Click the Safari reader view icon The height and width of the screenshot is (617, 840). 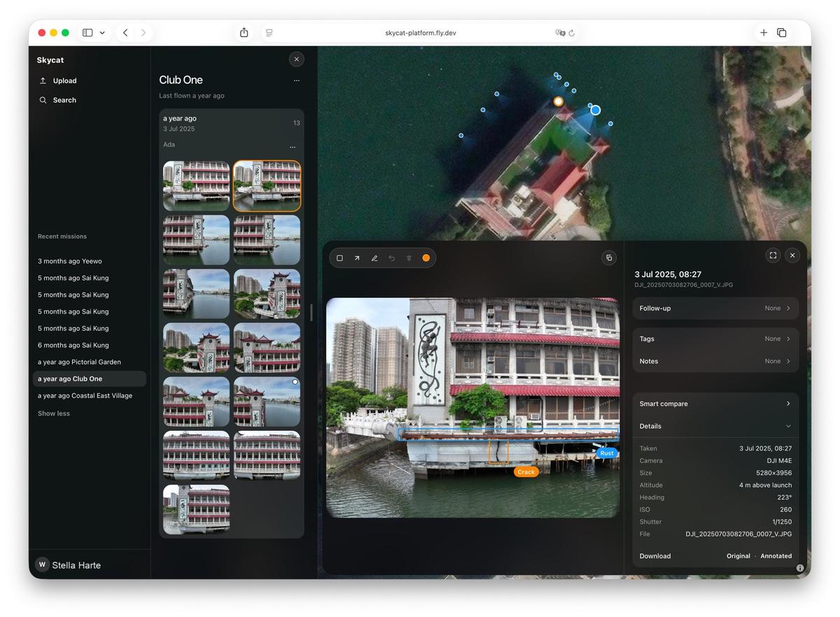click(x=269, y=33)
